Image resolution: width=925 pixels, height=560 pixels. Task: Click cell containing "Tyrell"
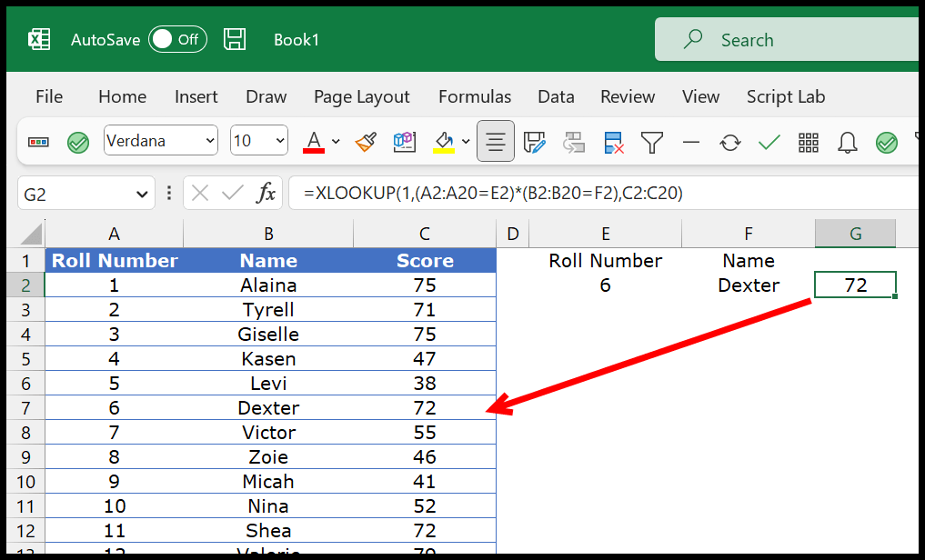coord(268,309)
